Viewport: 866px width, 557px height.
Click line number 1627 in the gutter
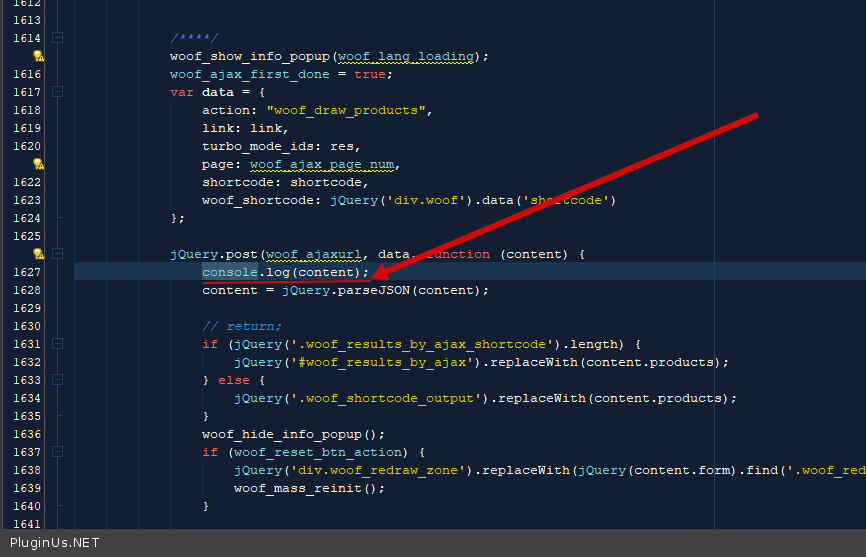(x=27, y=272)
